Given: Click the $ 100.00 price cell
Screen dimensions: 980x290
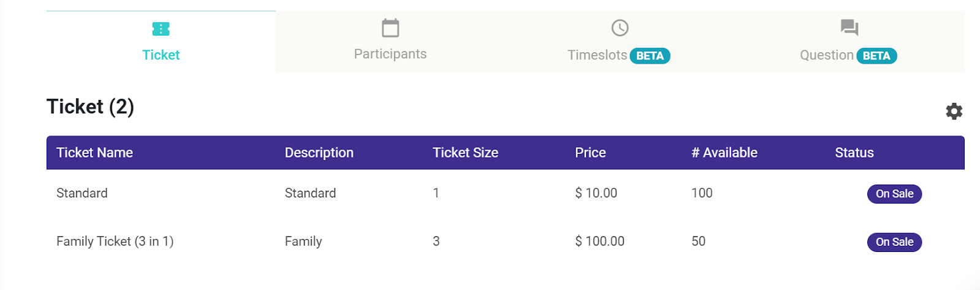Looking at the screenshot, I should (600, 242).
